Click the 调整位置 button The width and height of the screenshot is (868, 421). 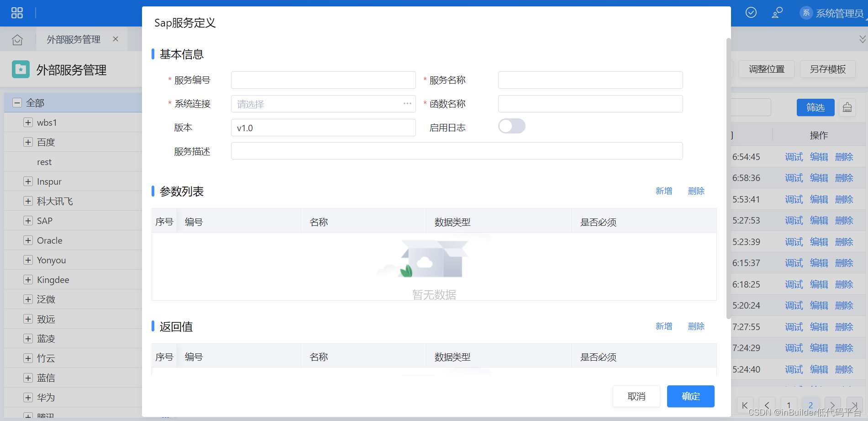(767, 69)
